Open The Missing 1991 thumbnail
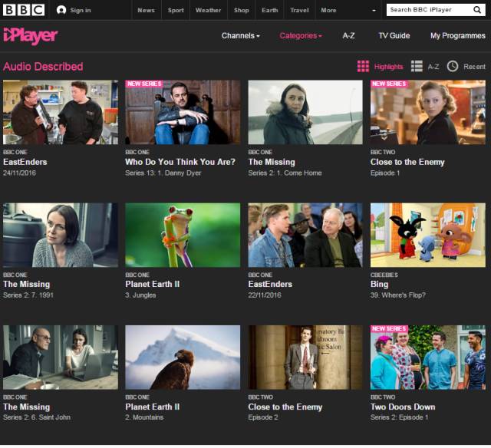 (x=61, y=235)
